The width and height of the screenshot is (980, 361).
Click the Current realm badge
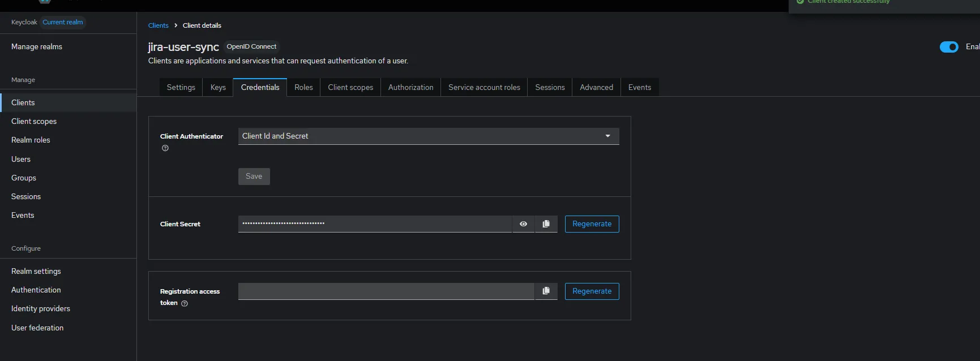(x=63, y=22)
